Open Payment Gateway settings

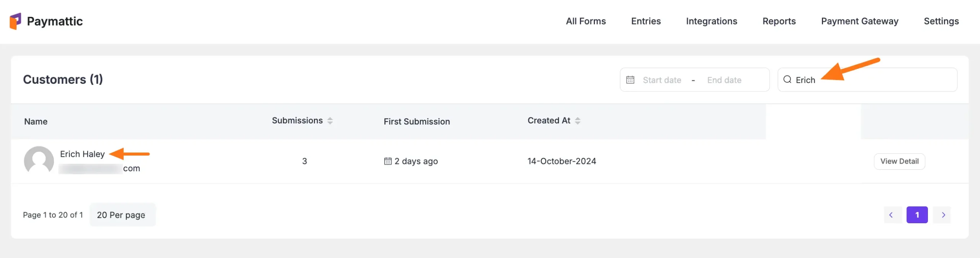859,21
